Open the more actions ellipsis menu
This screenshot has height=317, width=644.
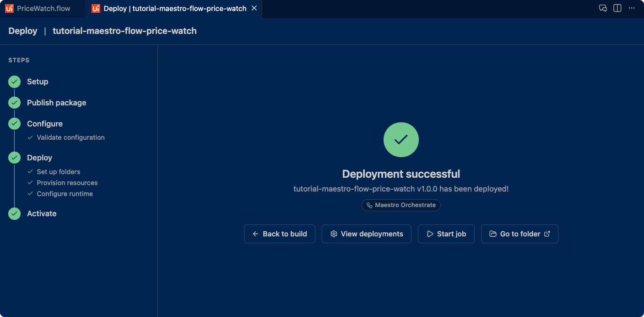tap(632, 8)
